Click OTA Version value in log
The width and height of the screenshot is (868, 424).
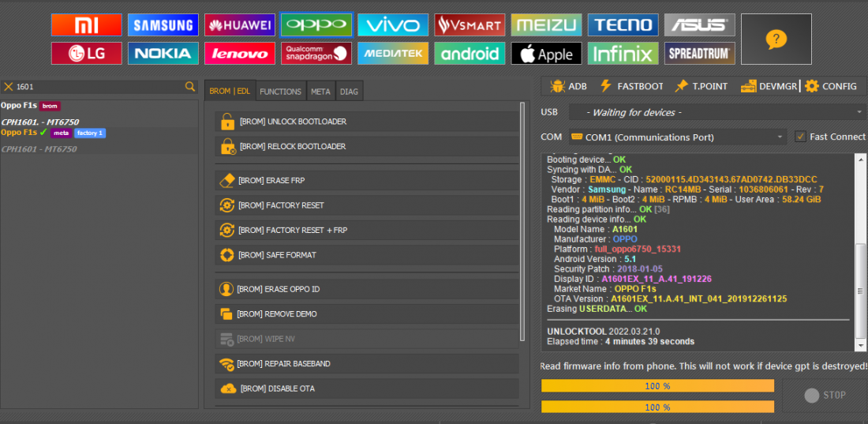coord(698,298)
